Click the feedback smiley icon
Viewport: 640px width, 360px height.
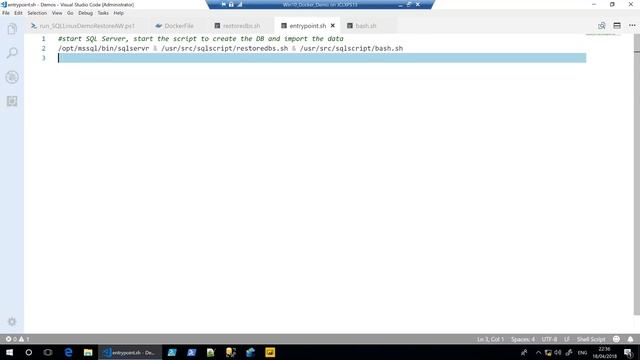(x=616, y=339)
